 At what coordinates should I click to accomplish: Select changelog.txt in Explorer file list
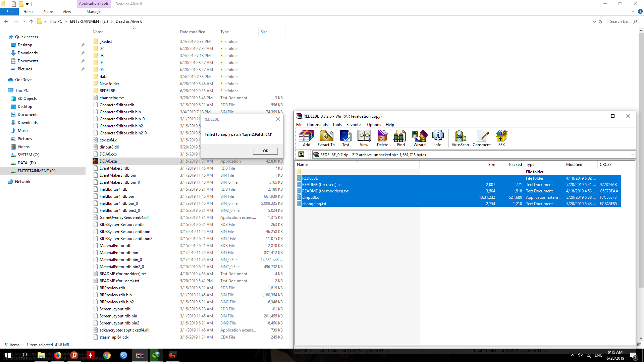tap(188, 98)
